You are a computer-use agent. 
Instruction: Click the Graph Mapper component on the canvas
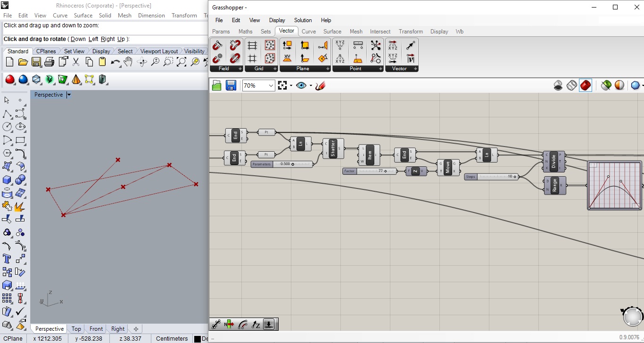click(x=614, y=185)
